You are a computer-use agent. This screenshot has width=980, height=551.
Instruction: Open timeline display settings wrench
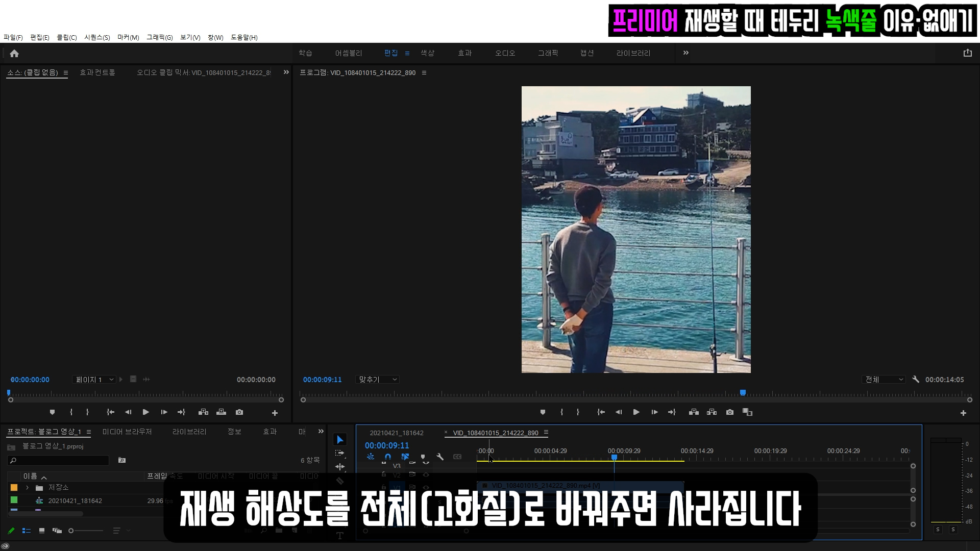pos(440,457)
